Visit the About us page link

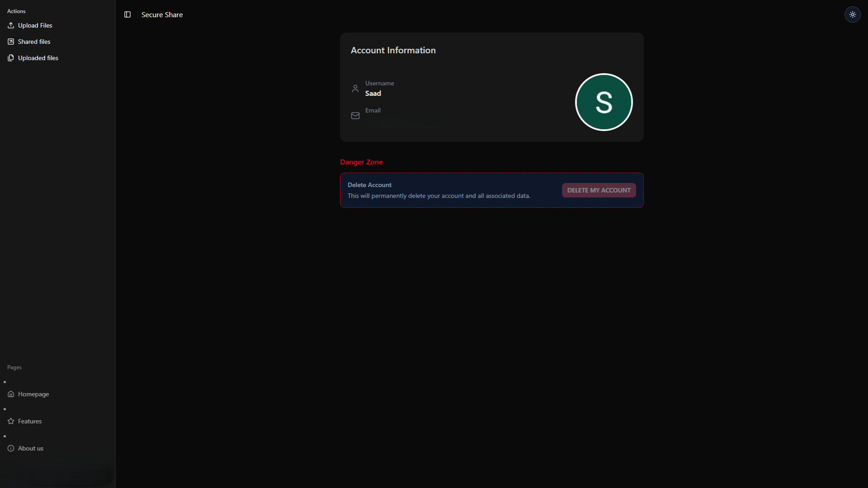31,448
